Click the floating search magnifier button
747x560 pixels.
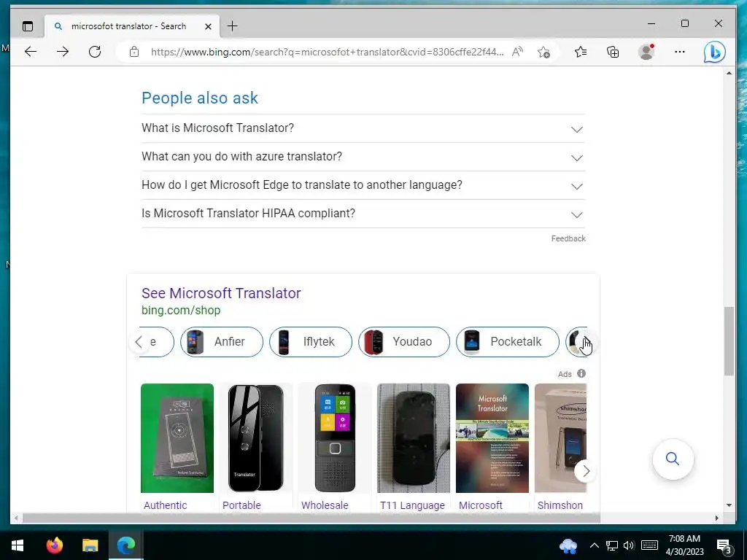point(673,459)
